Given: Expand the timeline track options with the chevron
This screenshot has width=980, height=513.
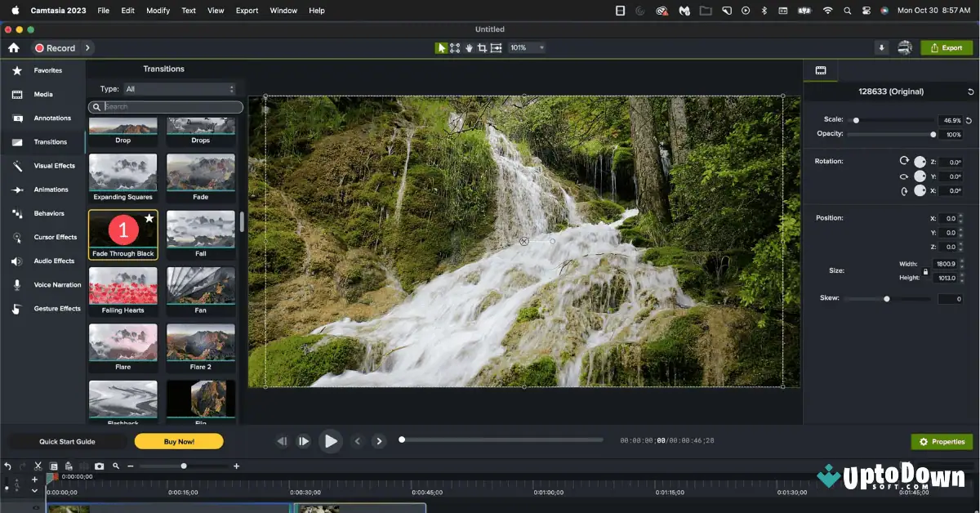Looking at the screenshot, I should click(x=33, y=491).
